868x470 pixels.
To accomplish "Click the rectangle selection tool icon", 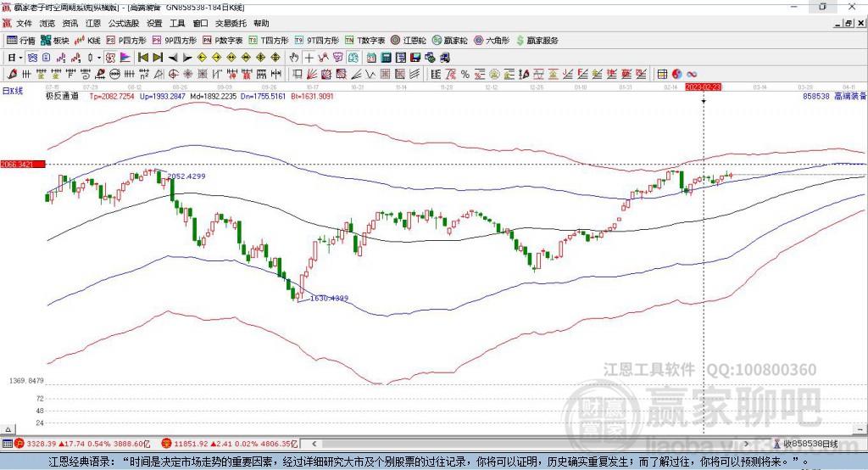I will click(x=297, y=74).
